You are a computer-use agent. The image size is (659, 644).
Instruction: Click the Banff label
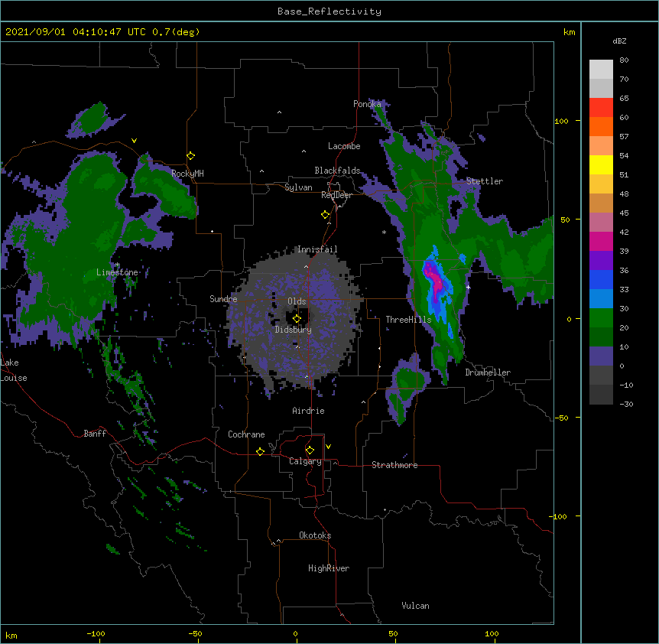95,434
